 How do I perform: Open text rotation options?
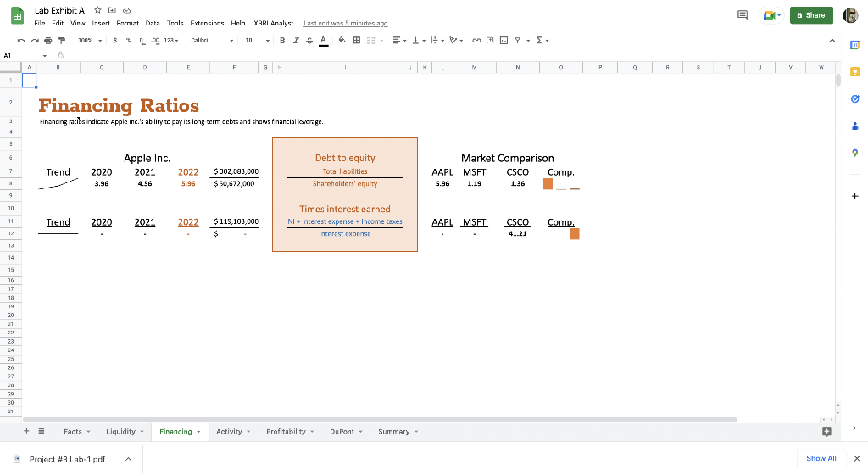pos(456,41)
